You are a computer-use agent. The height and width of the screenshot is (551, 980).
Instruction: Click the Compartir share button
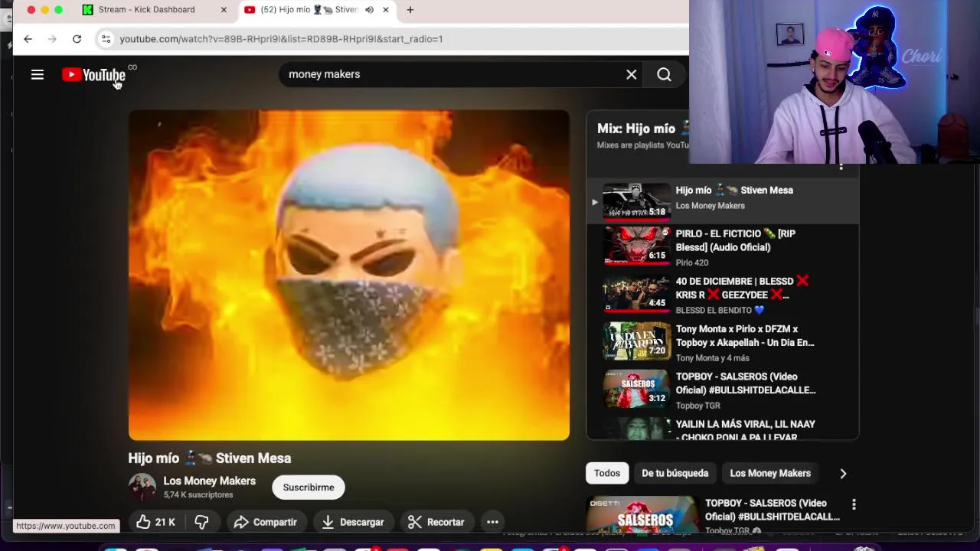pos(265,522)
